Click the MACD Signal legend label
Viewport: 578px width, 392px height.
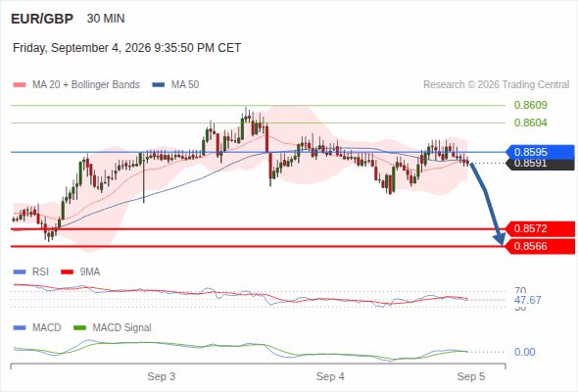(122, 328)
